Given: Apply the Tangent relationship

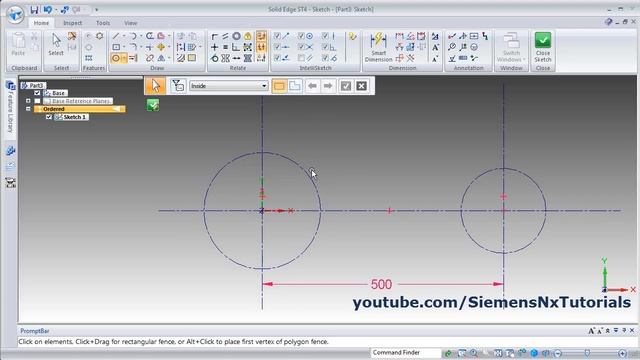Looking at the screenshot, I should click(x=214, y=58).
